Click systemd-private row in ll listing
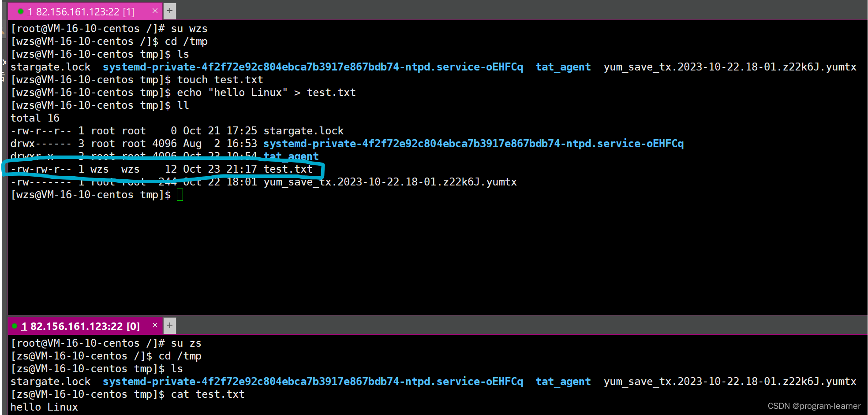The image size is (868, 415). 347,144
